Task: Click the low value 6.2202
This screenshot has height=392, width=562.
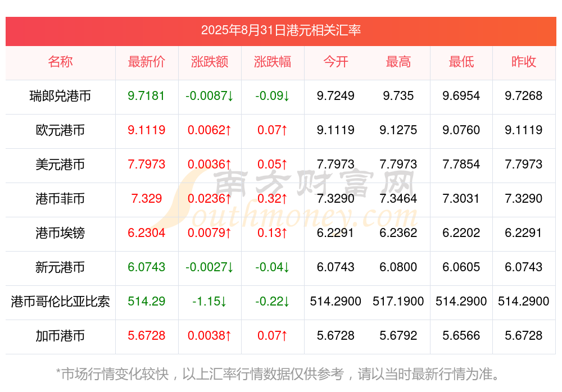Action: pyautogui.click(x=461, y=233)
